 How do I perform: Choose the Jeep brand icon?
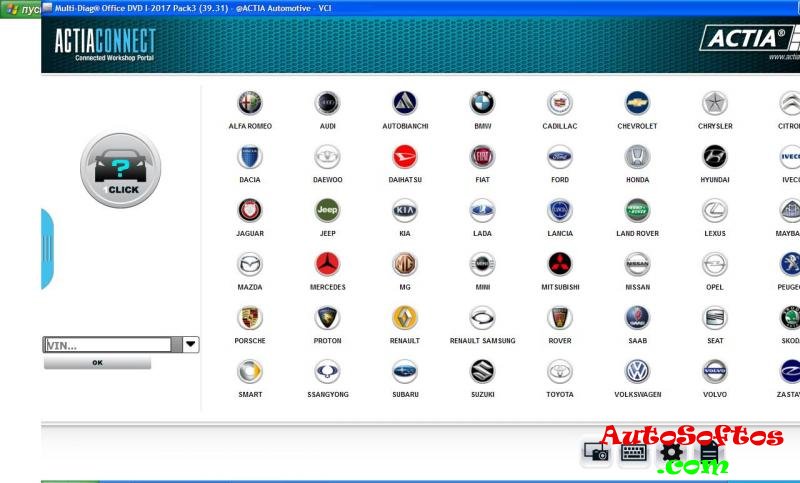pos(327,211)
